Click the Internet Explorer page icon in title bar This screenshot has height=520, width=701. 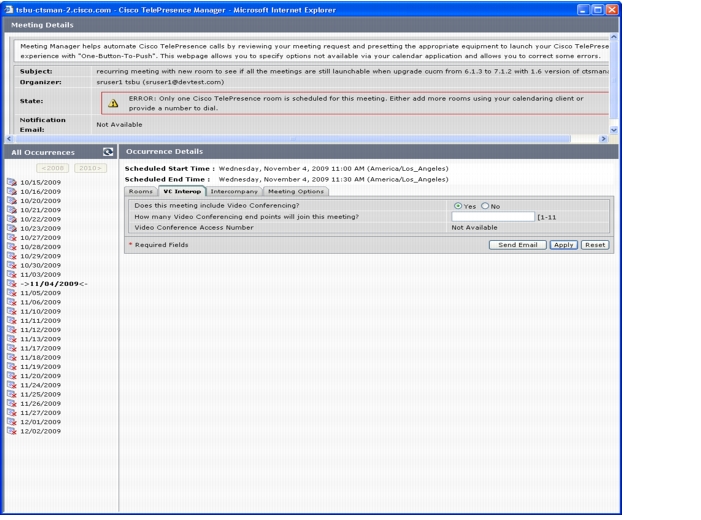(x=8, y=9)
